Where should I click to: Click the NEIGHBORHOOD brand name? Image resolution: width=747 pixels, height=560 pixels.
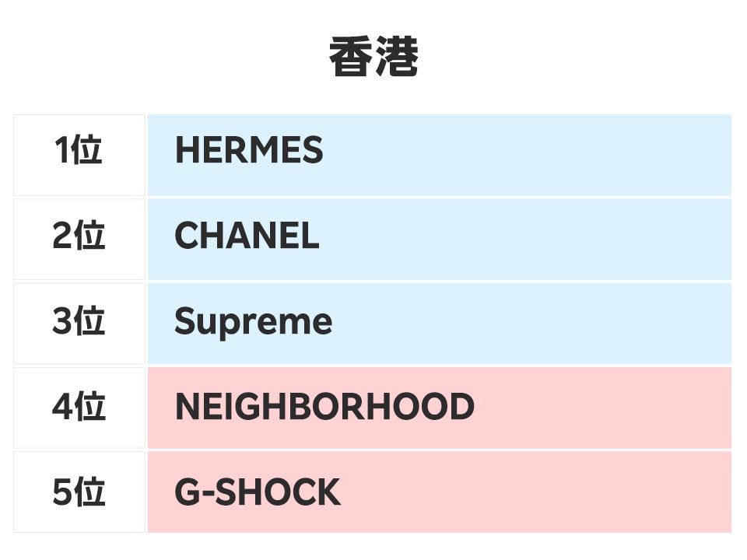point(324,407)
